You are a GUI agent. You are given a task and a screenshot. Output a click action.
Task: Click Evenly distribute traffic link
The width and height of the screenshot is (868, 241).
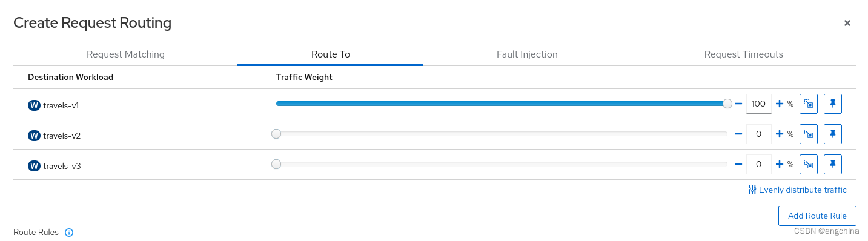tap(797, 190)
